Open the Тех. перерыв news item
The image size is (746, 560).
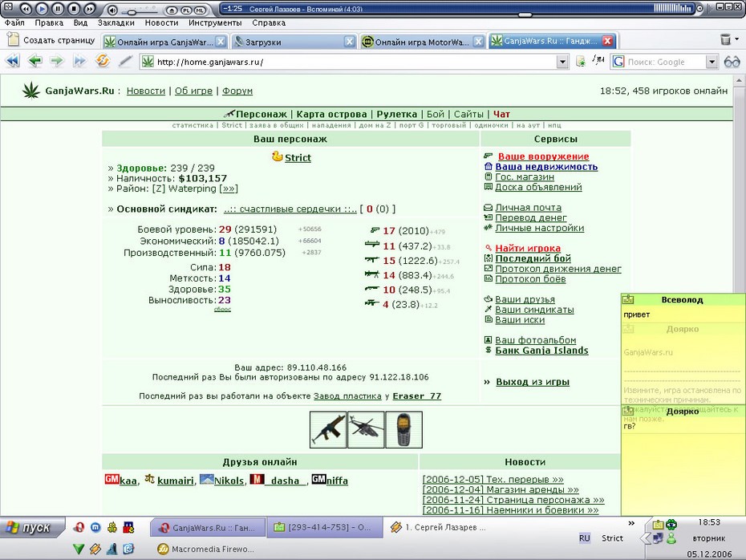493,480
